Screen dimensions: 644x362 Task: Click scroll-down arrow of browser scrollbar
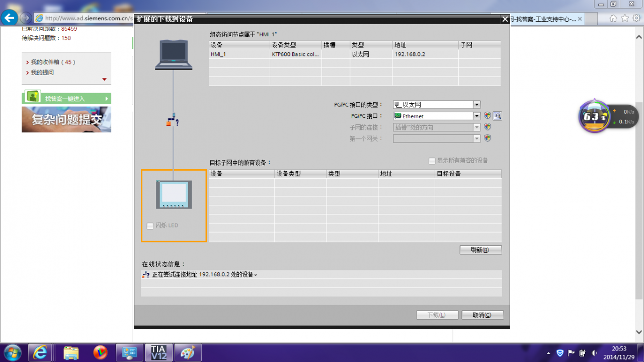click(x=639, y=332)
